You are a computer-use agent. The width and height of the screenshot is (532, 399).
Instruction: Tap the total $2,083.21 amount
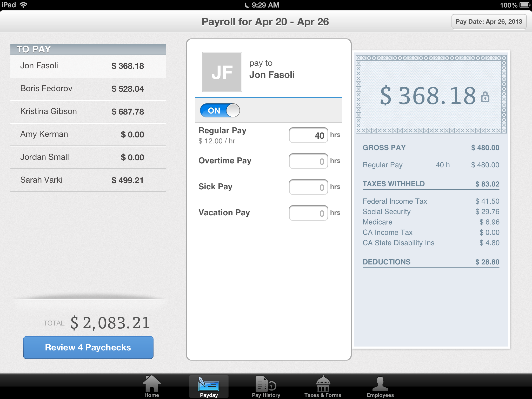tap(110, 323)
